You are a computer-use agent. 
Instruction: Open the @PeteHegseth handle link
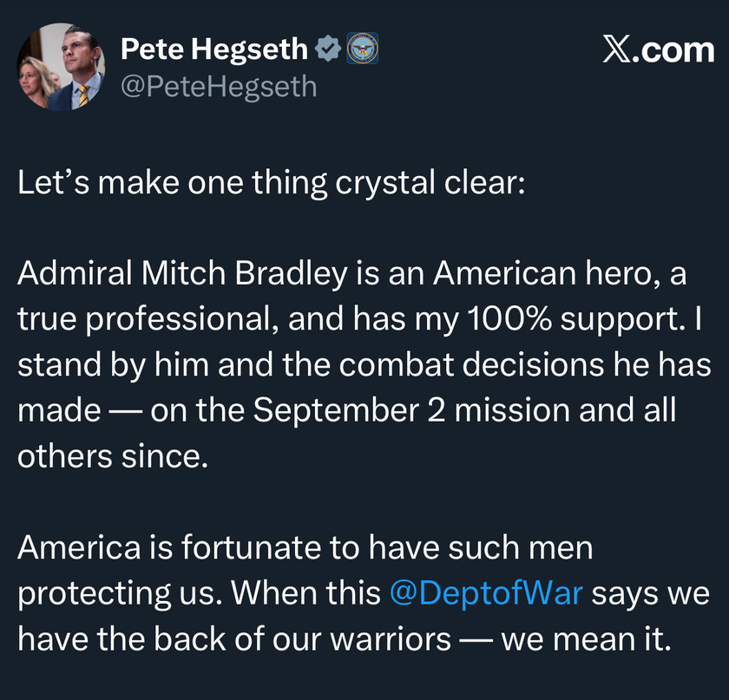219,87
